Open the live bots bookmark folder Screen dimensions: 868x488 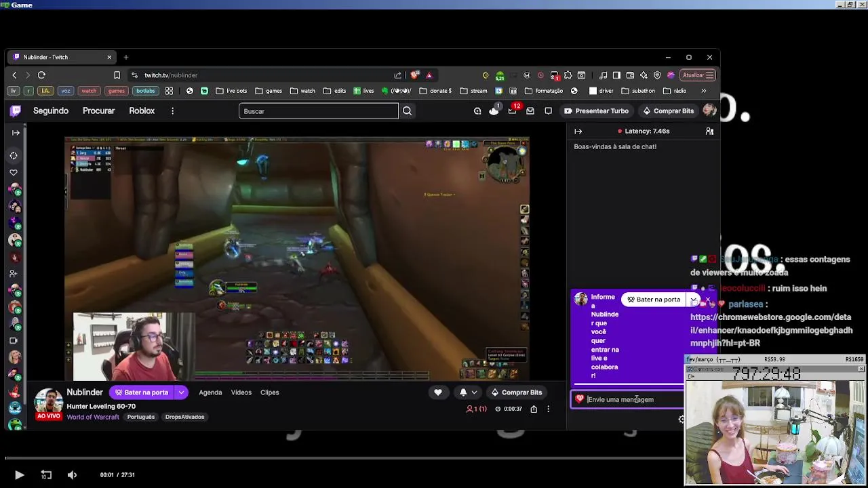click(231, 91)
